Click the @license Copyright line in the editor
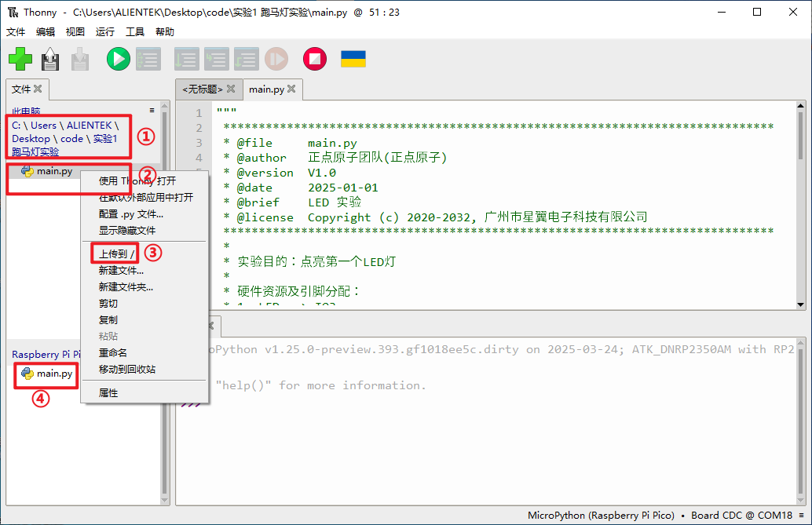Image resolution: width=812 pixels, height=525 pixels. pos(435,217)
